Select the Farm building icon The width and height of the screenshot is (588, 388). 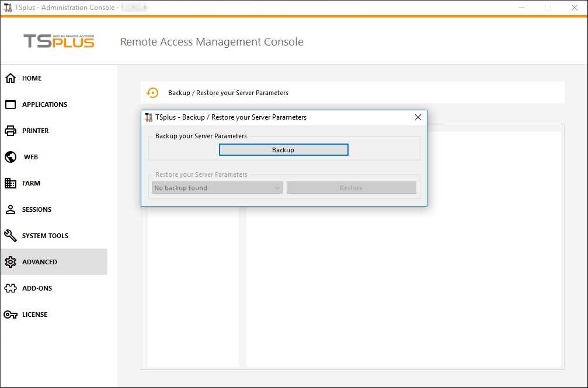(x=10, y=183)
